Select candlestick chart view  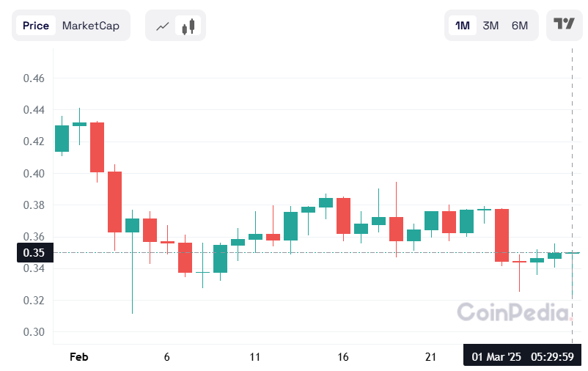tap(189, 26)
